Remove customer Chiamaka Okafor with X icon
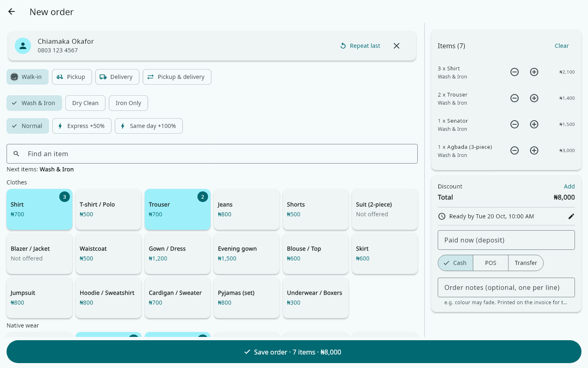Screen dimensions: 588x368 click(396, 46)
